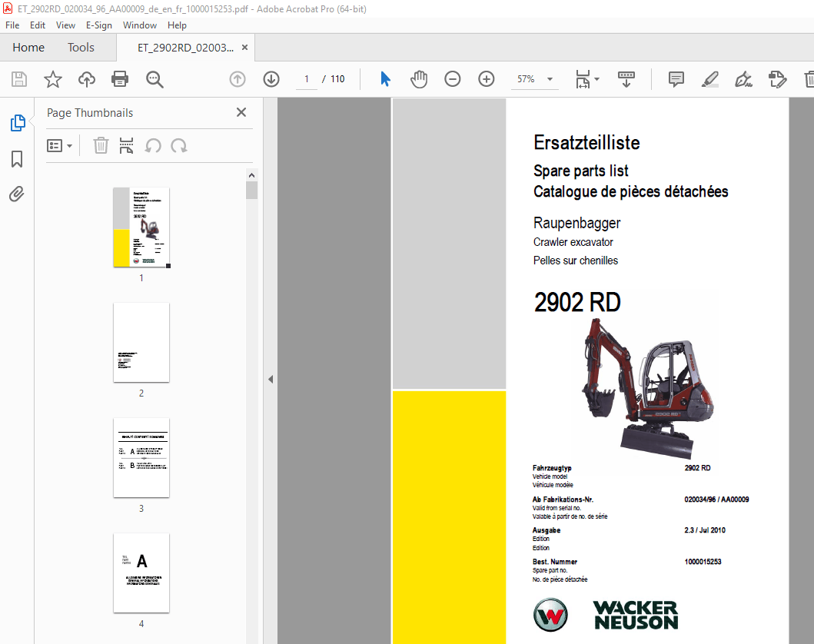Open the thumbnail options dropdown menu
814x644 pixels.
pyautogui.click(x=59, y=145)
